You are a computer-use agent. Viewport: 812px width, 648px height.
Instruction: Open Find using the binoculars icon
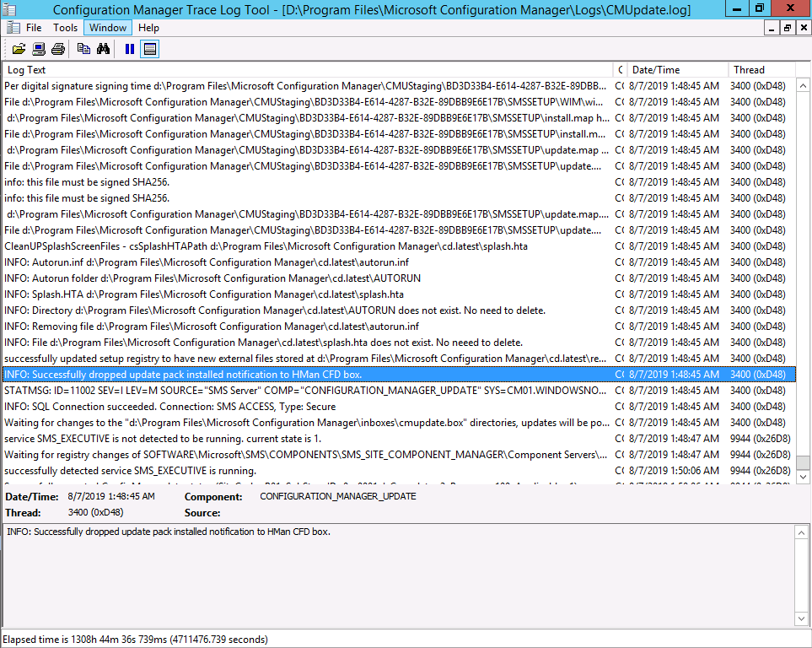[x=103, y=49]
